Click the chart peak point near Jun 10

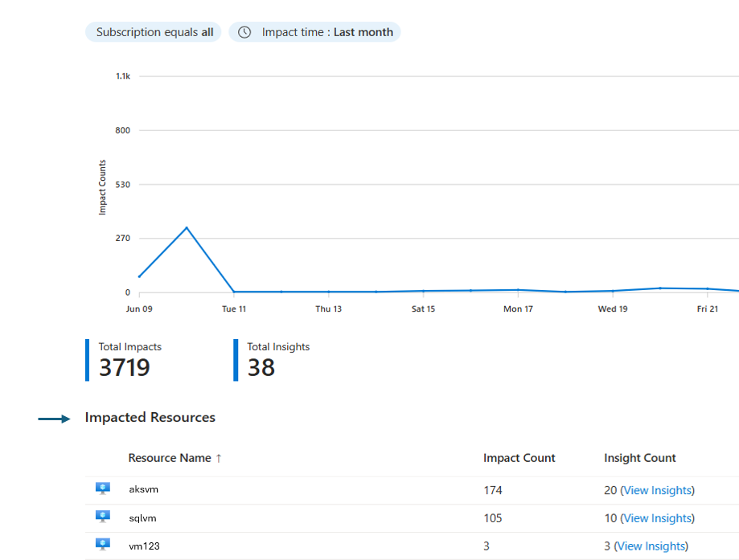click(x=187, y=227)
